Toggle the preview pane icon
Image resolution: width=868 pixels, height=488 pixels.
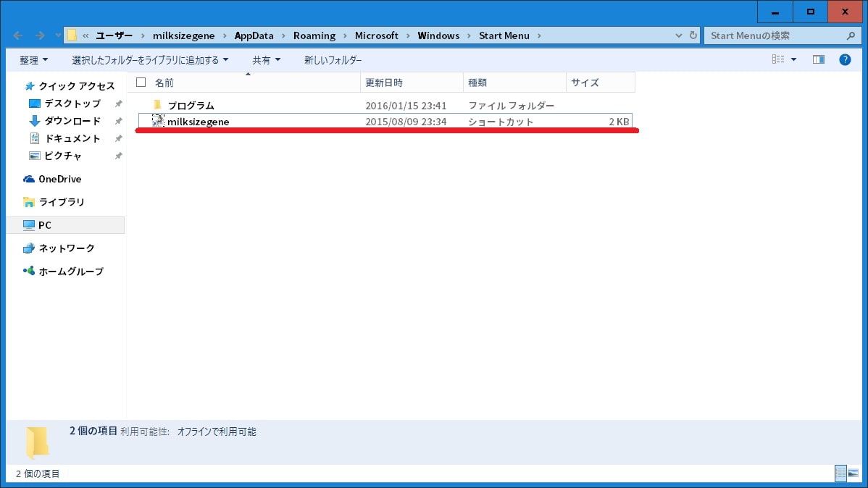click(819, 60)
